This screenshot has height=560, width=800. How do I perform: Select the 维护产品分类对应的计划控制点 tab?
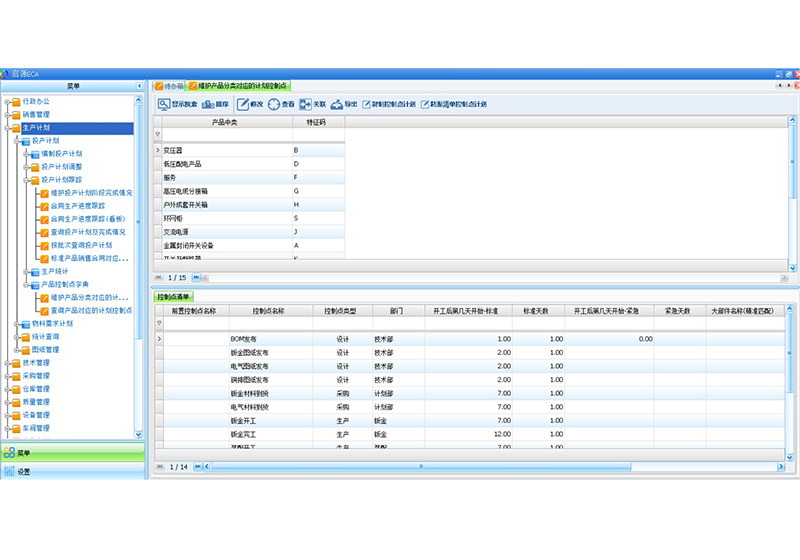pos(238,86)
